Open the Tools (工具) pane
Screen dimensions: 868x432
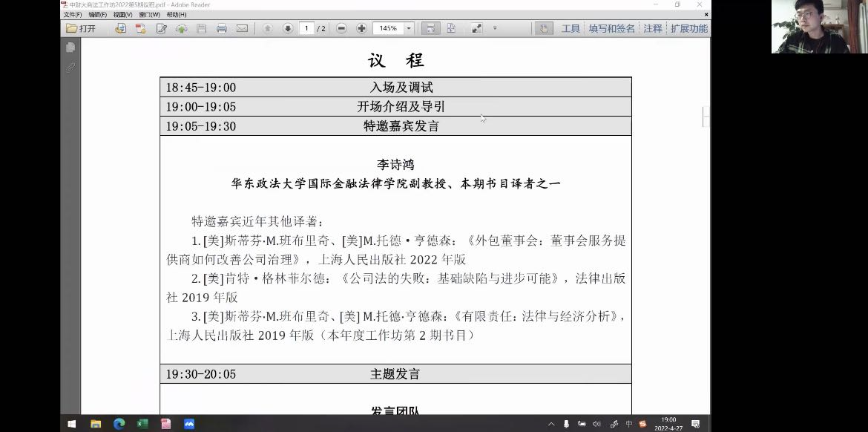(x=571, y=28)
